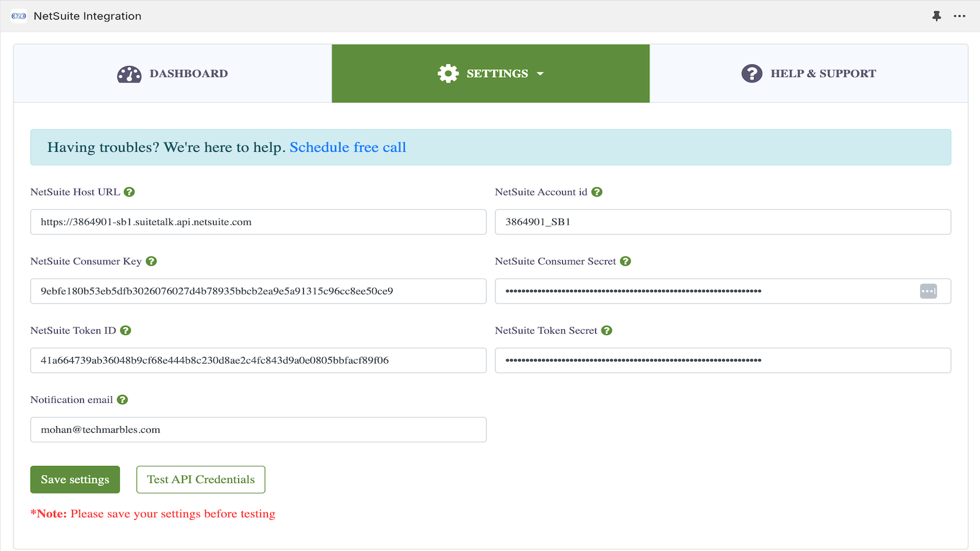Show help for Notification email
980x551 pixels.
[x=123, y=400]
